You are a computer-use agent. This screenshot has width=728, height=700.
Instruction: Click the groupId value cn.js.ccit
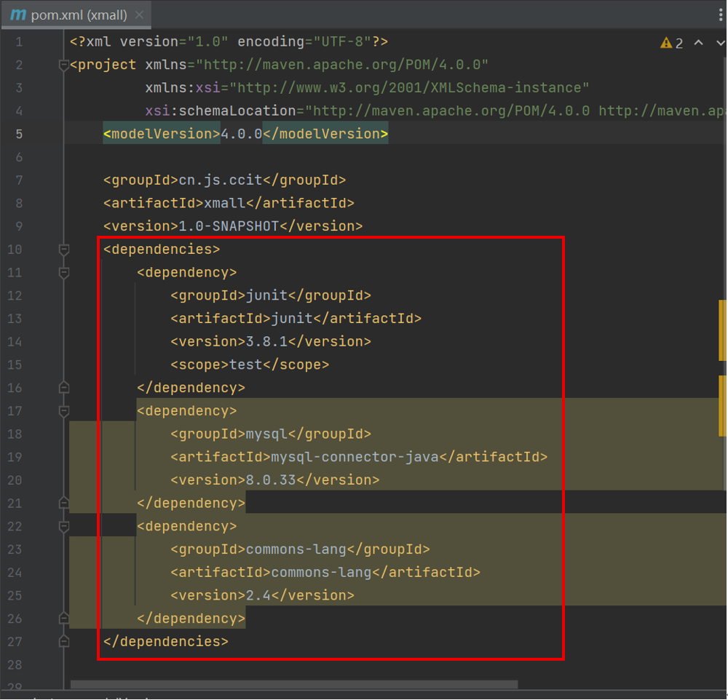(221, 180)
